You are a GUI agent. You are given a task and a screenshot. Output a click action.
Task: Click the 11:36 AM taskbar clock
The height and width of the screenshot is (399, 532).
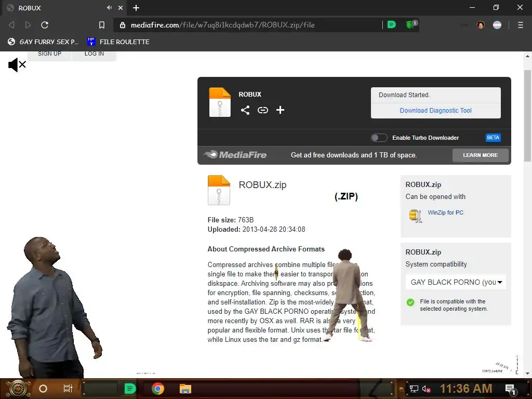466,389
